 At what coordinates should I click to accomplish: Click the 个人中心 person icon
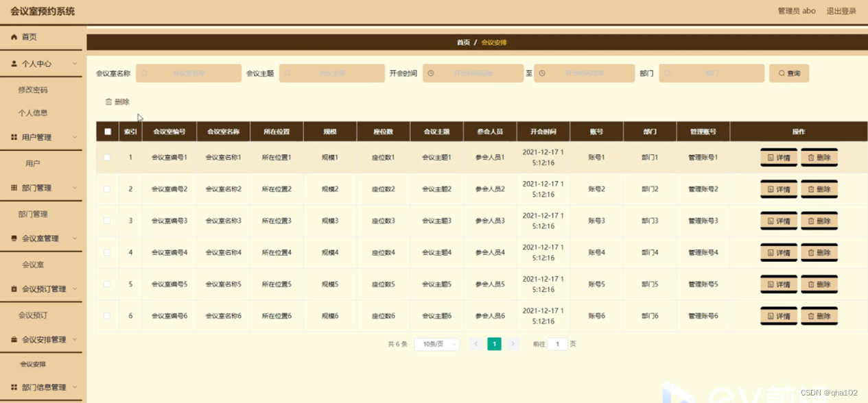pos(13,62)
